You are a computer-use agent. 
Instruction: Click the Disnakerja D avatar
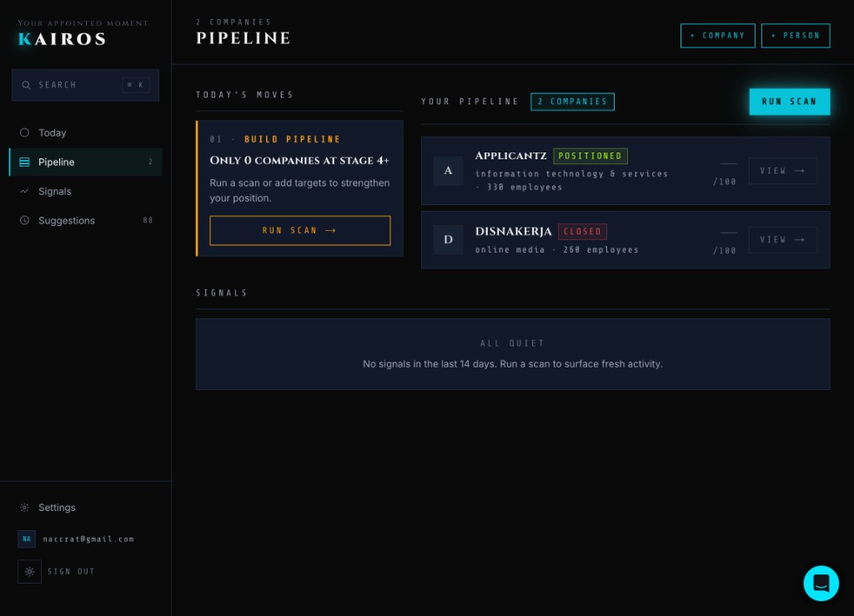448,239
